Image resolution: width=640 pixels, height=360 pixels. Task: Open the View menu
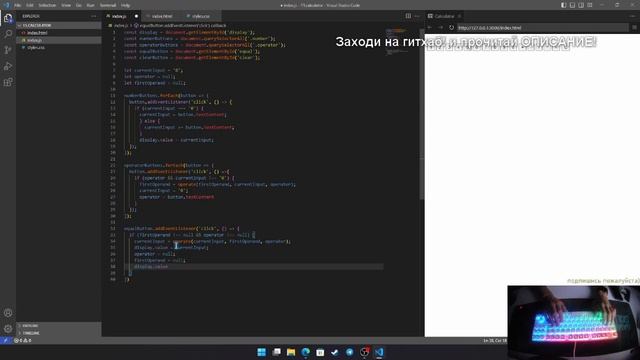coord(66,5)
